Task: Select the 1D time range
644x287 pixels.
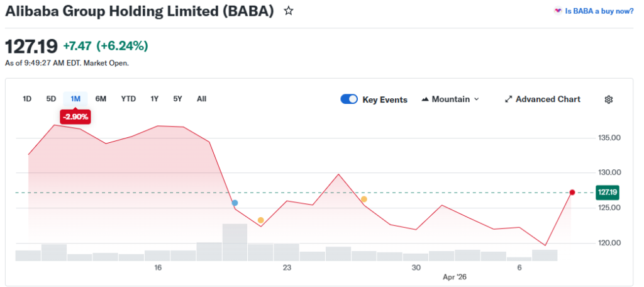Action: [x=27, y=99]
